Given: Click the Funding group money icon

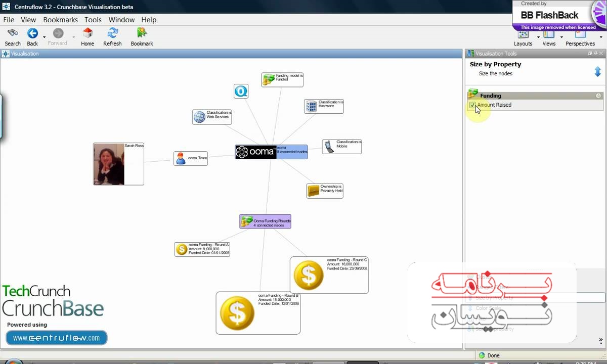Looking at the screenshot, I should (473, 94).
